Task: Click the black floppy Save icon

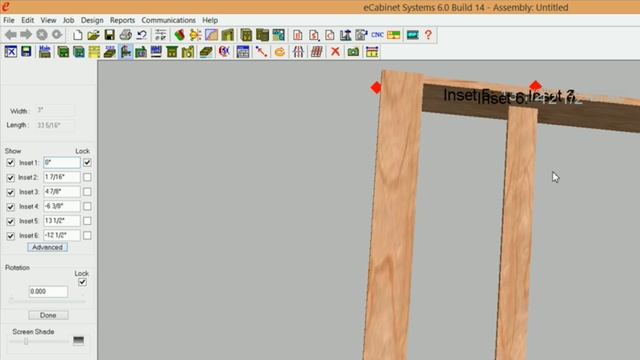Action: (109, 35)
